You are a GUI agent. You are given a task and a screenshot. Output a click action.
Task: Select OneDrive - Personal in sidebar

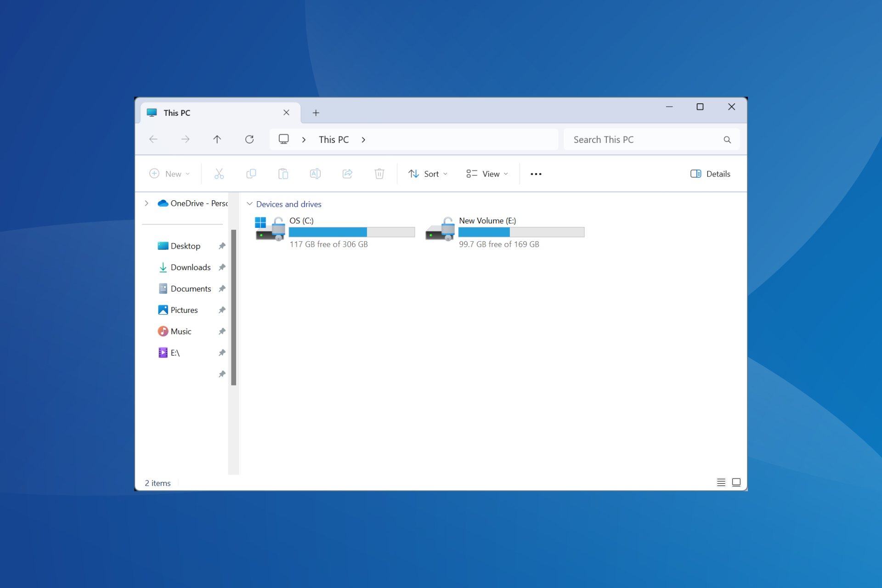click(192, 203)
